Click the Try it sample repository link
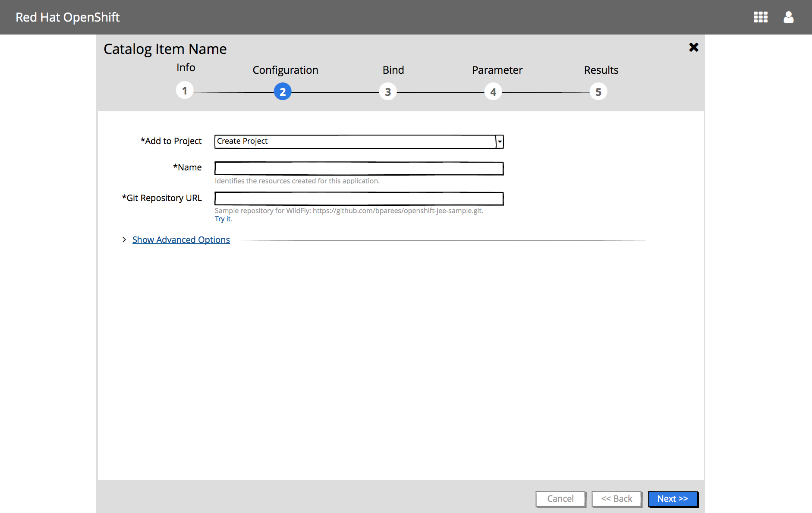The height and width of the screenshot is (513, 812). [223, 219]
